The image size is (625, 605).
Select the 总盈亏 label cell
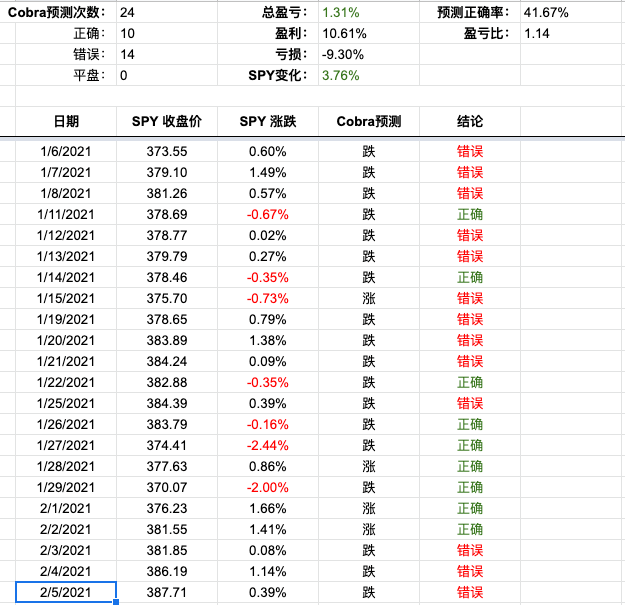(267, 12)
